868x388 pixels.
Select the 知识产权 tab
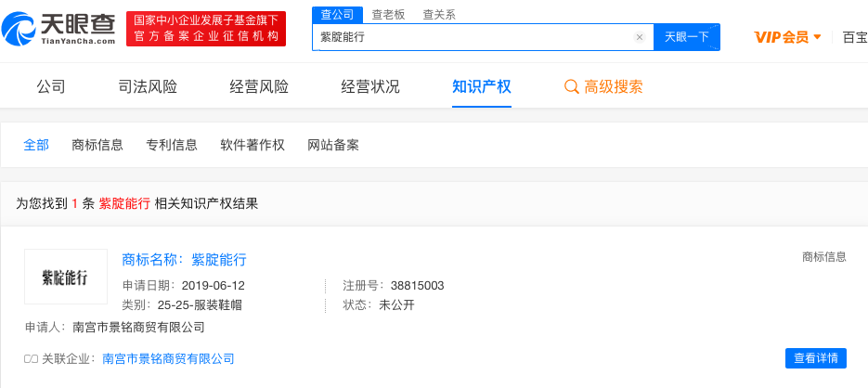tap(482, 87)
